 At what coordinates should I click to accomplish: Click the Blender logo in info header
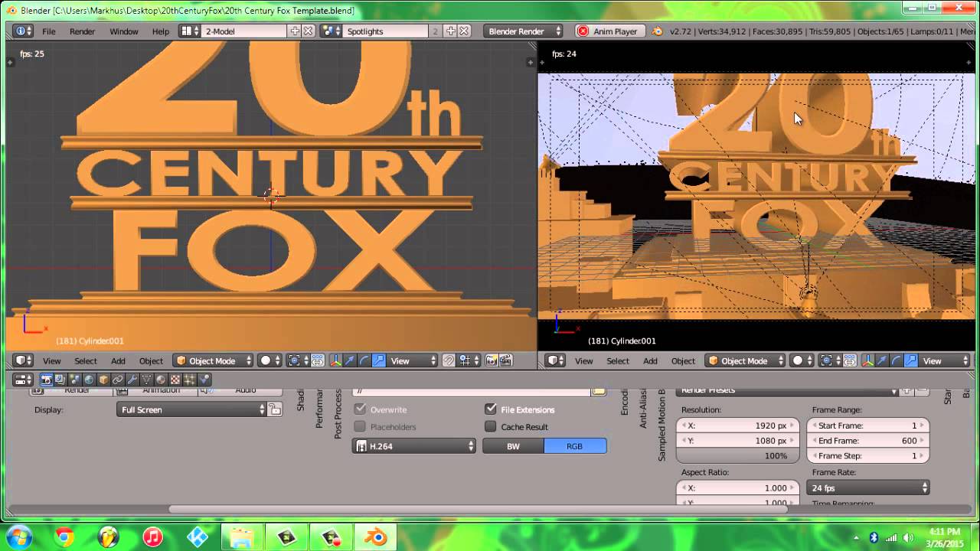tap(658, 31)
